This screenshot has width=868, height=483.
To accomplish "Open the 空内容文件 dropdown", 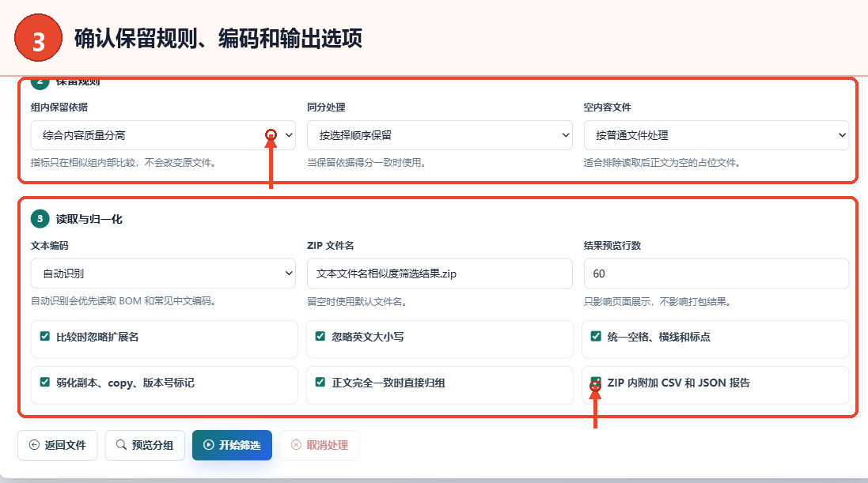I will point(716,135).
